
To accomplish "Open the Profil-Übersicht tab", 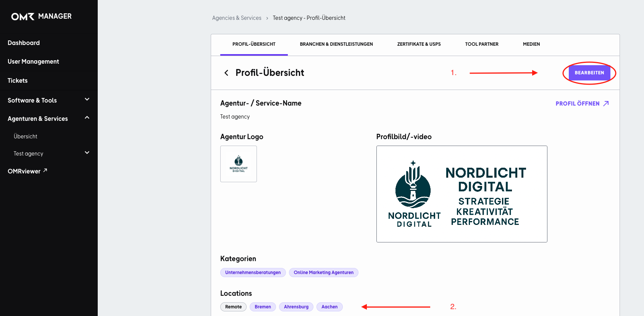I will [254, 44].
